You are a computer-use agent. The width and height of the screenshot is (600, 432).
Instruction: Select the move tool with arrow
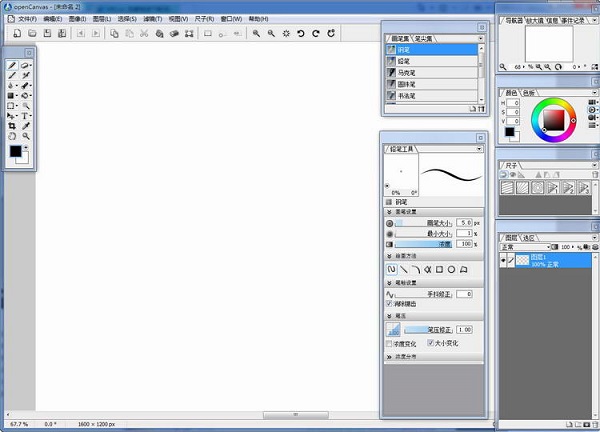(11, 116)
